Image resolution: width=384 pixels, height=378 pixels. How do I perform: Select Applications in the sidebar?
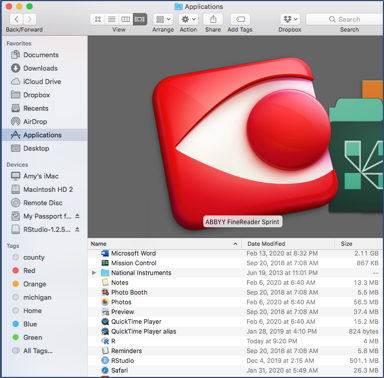point(44,135)
